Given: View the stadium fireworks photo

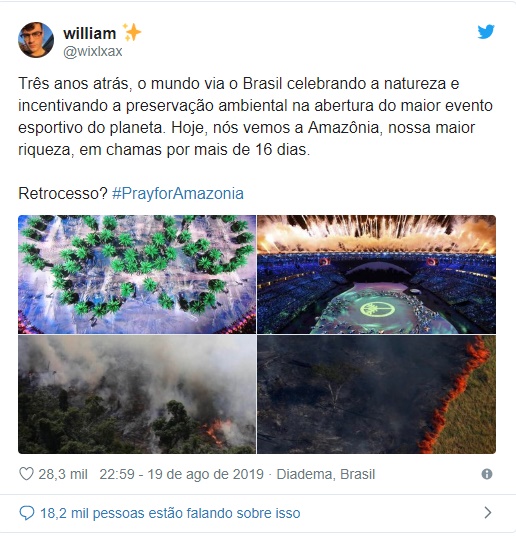Looking at the screenshot, I should pos(376,274).
